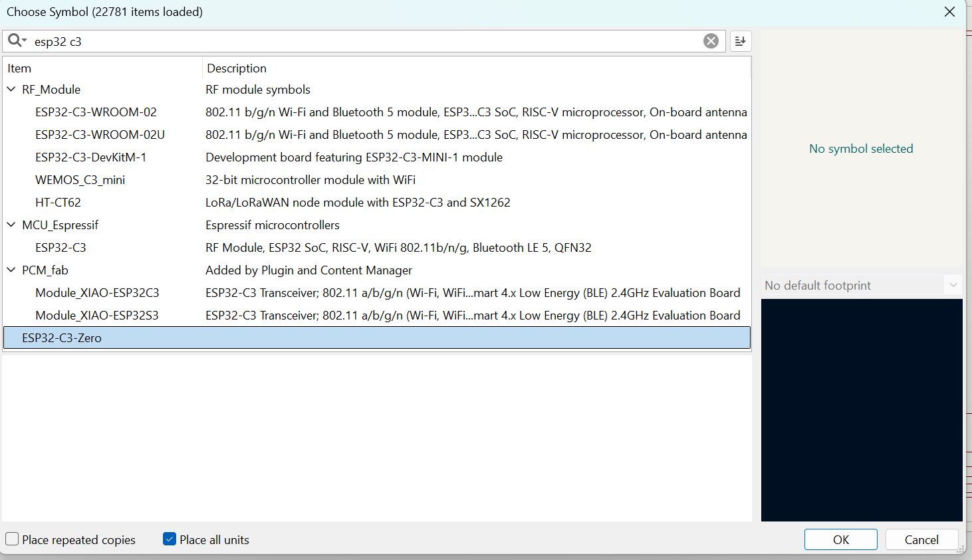
Task: Confirm selection with OK button
Action: (841, 539)
